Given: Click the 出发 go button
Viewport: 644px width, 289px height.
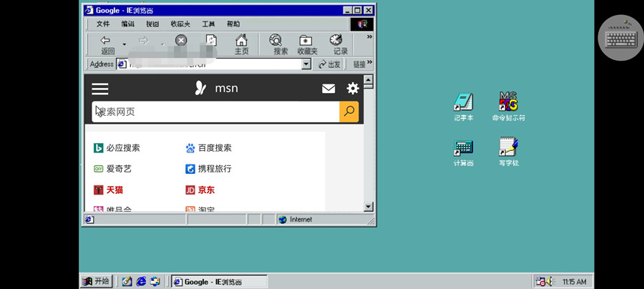Looking at the screenshot, I should [329, 64].
